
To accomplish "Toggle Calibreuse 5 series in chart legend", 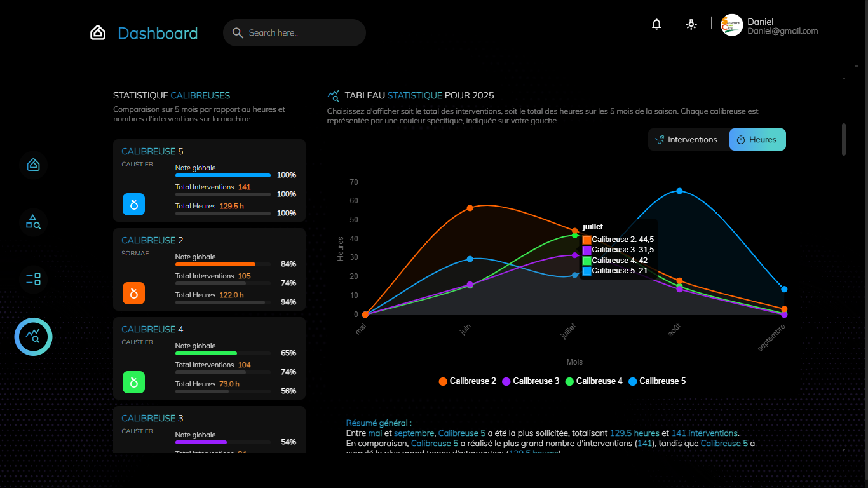I will [657, 381].
